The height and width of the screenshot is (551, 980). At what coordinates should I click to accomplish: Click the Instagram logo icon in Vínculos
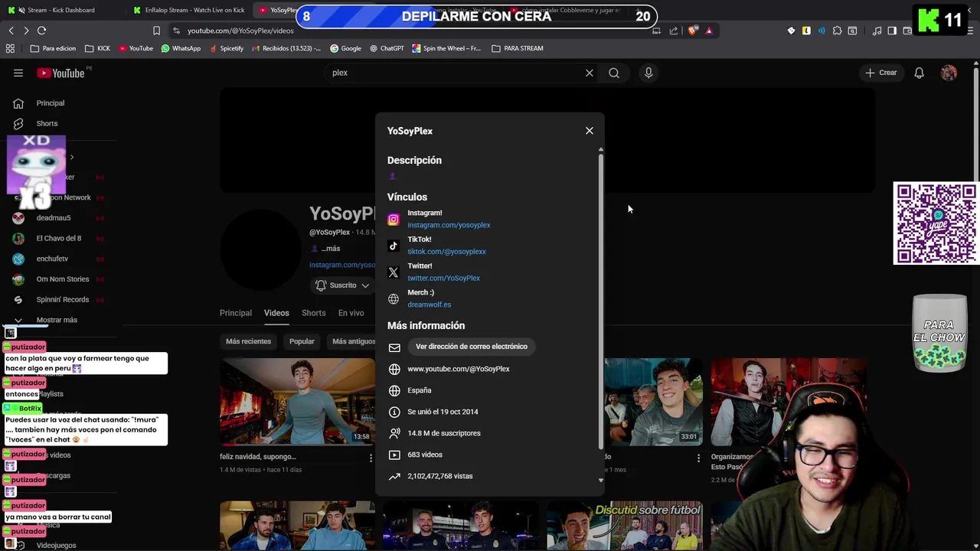tap(394, 220)
